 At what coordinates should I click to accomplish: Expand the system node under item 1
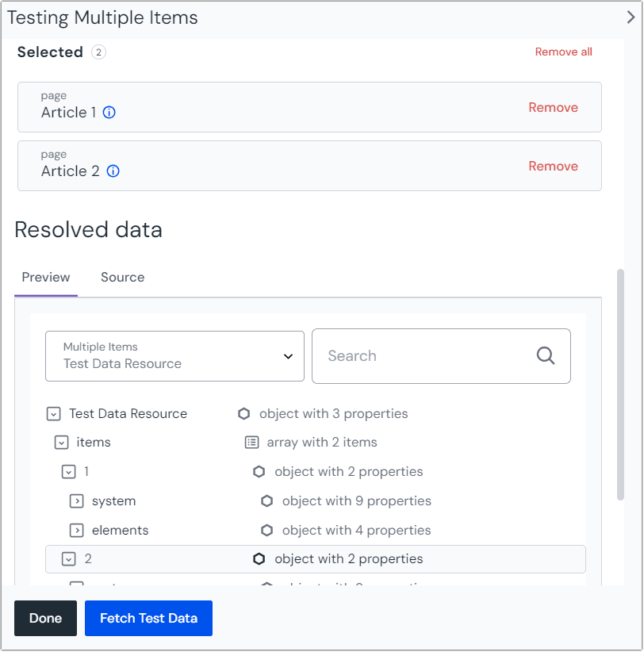76,501
